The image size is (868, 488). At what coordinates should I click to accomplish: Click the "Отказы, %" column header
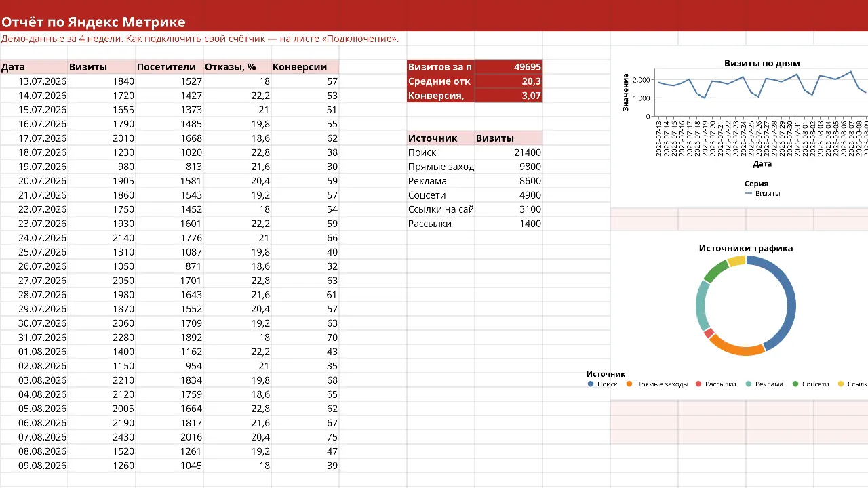pyautogui.click(x=237, y=67)
